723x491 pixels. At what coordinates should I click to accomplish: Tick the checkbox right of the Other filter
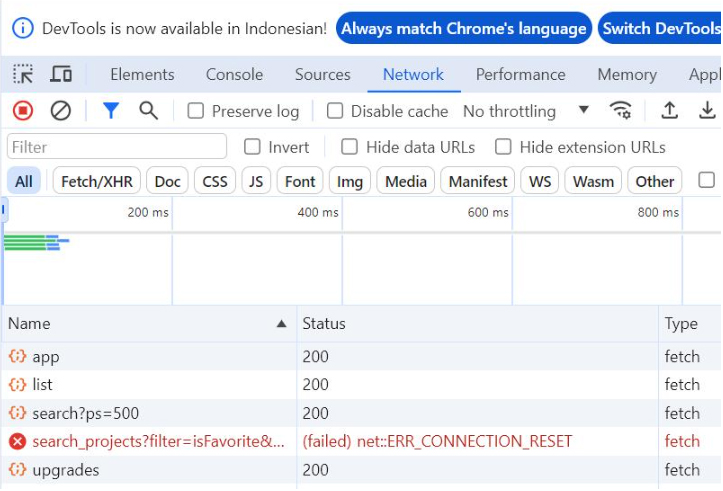pyautogui.click(x=706, y=180)
